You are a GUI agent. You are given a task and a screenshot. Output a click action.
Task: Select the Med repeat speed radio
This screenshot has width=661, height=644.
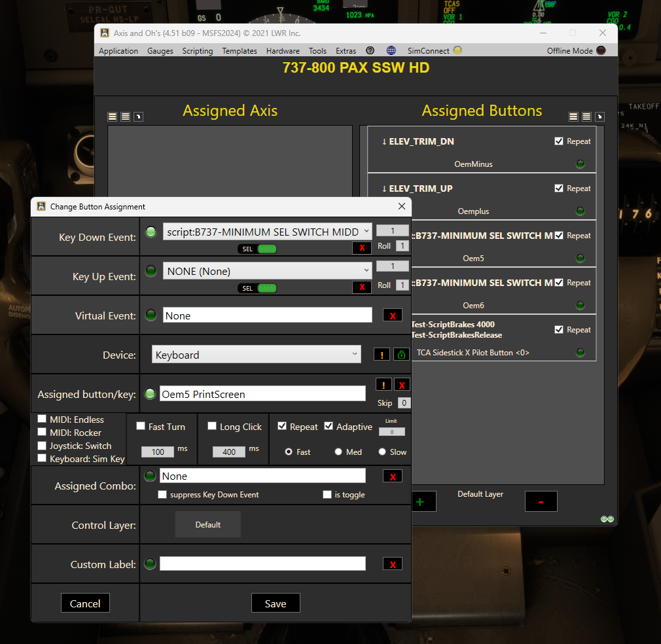click(338, 452)
